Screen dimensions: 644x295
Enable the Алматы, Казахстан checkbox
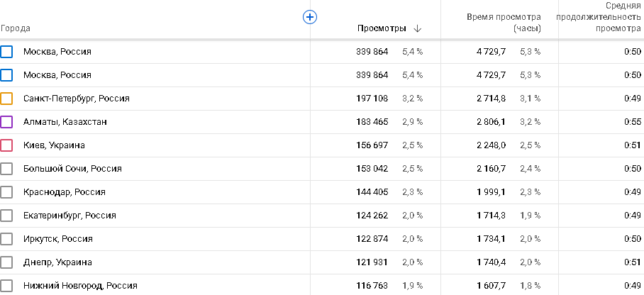click(7, 122)
